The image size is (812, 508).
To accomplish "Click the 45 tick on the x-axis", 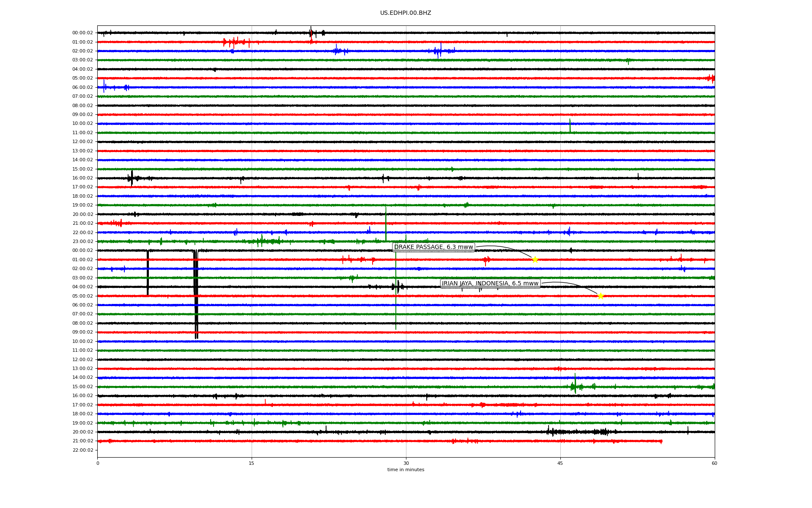I will click(x=560, y=463).
